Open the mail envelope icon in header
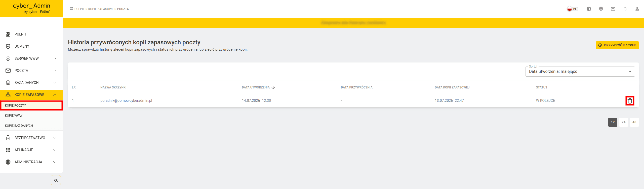Viewport: 644px width, 189px height. (x=613, y=9)
